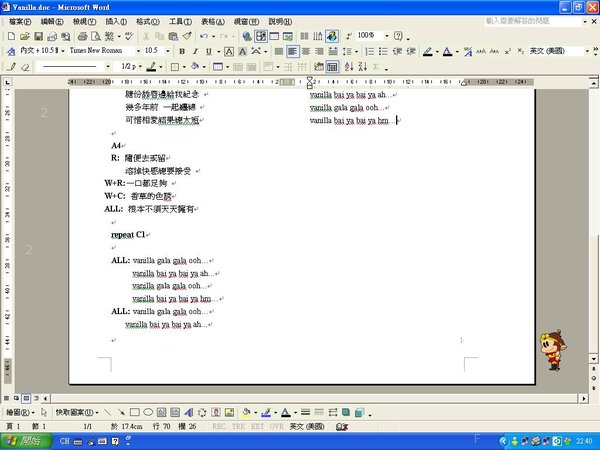Open the 格式(O) menu
600x450 pixels.
pos(147,21)
